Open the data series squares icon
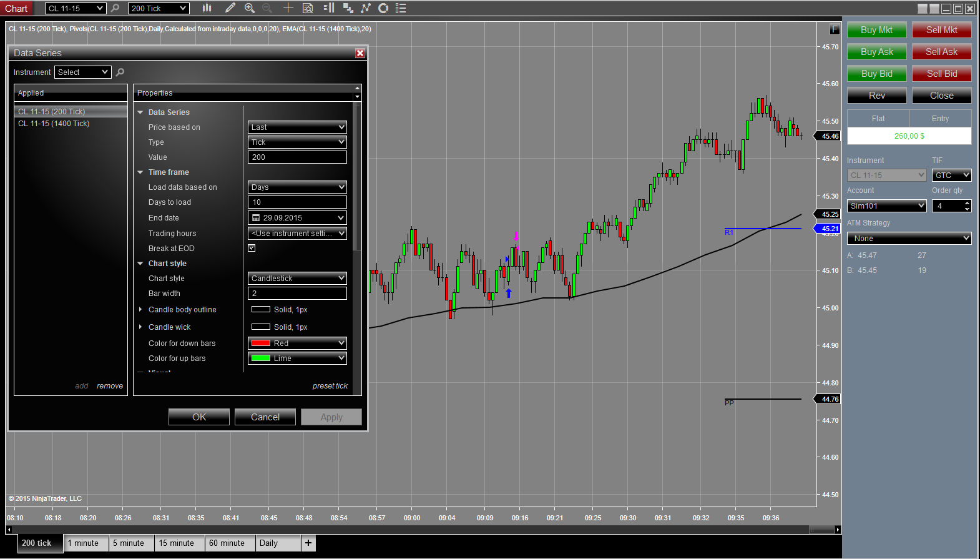Screen dimensions: 980x559 coord(348,8)
